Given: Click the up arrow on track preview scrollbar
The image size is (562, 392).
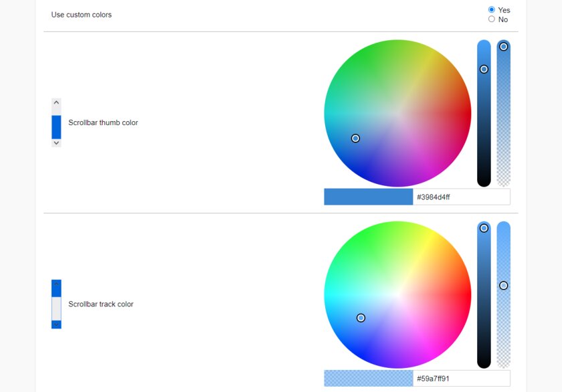Looking at the screenshot, I should pos(56,284).
